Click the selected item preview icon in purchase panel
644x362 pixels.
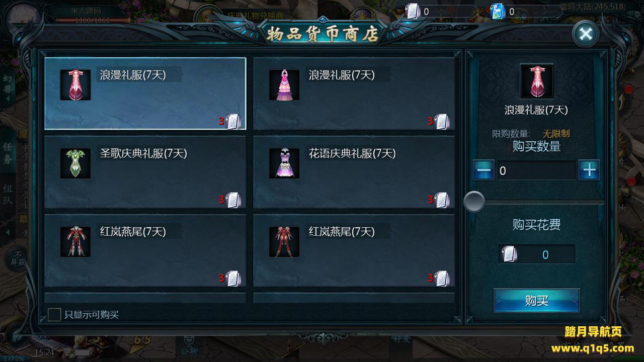pos(537,81)
